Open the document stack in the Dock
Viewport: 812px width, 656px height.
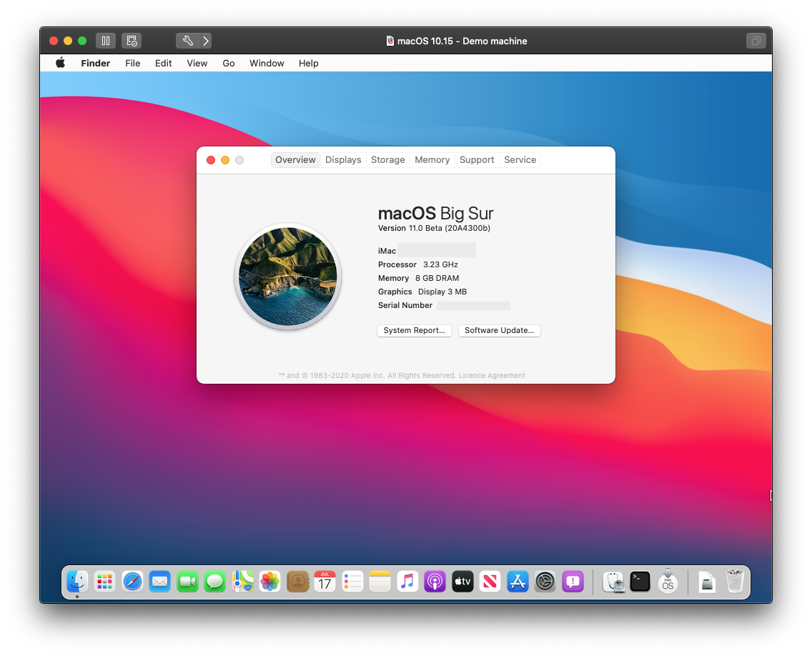[x=707, y=582]
